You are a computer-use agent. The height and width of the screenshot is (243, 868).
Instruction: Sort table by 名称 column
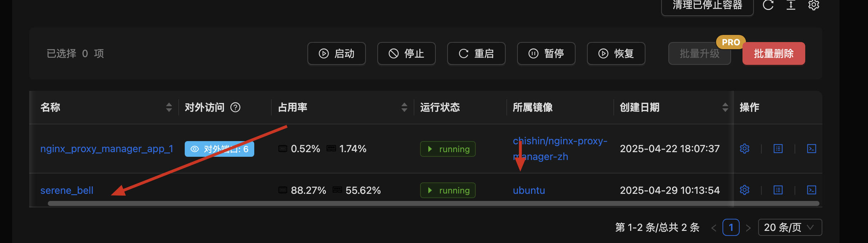pyautogui.click(x=169, y=107)
